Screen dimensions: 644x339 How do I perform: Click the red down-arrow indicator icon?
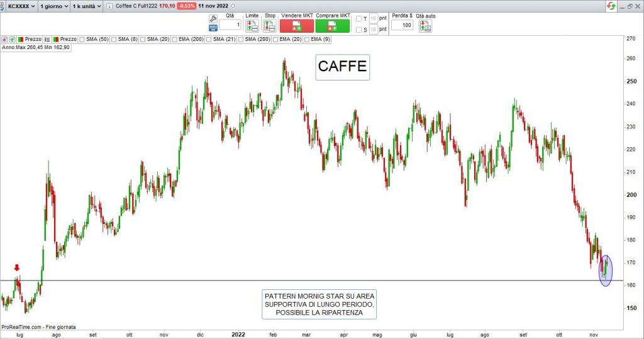pyautogui.click(x=4, y=40)
